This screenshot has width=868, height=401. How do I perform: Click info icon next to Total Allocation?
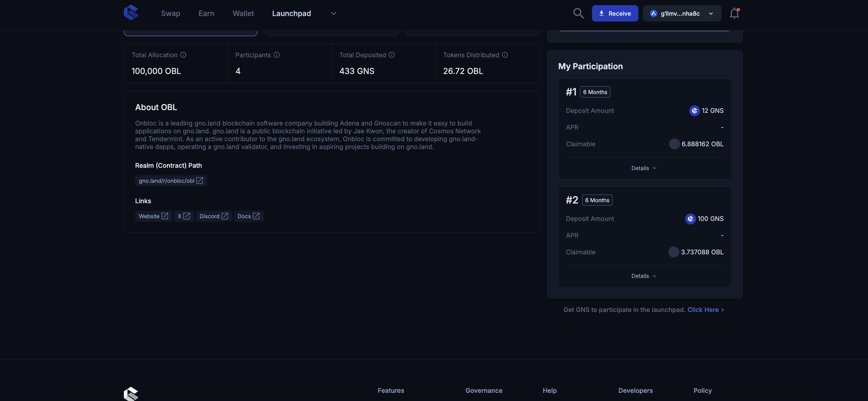(183, 55)
